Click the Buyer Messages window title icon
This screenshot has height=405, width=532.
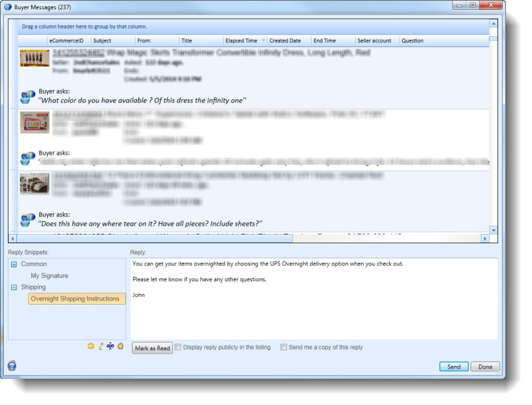coord(7,6)
